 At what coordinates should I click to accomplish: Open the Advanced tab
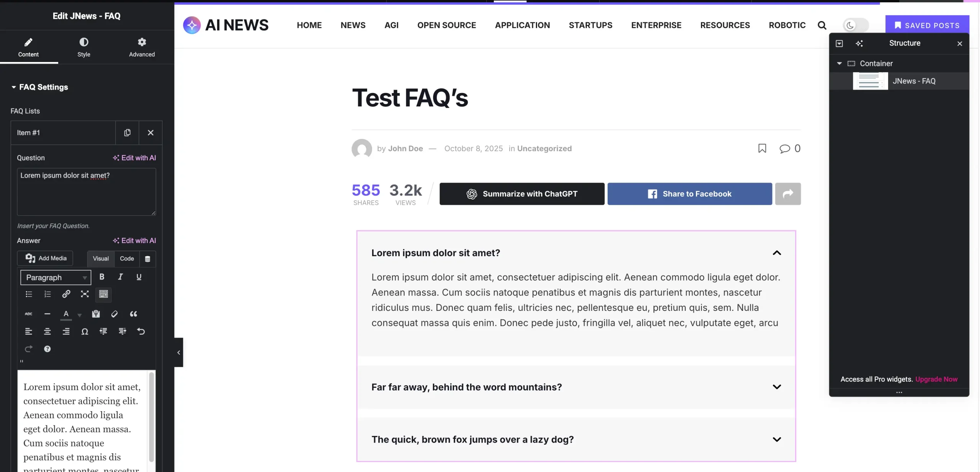tap(142, 47)
